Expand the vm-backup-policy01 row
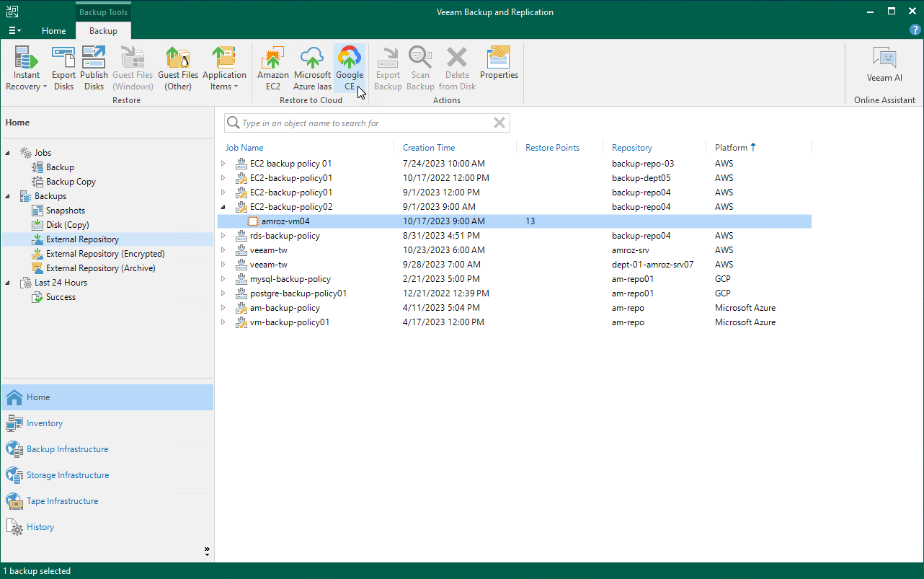The height and width of the screenshot is (579, 924). (x=223, y=322)
